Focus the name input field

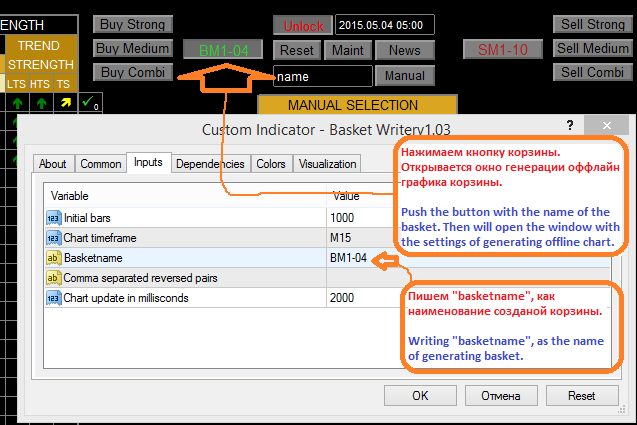coord(323,76)
